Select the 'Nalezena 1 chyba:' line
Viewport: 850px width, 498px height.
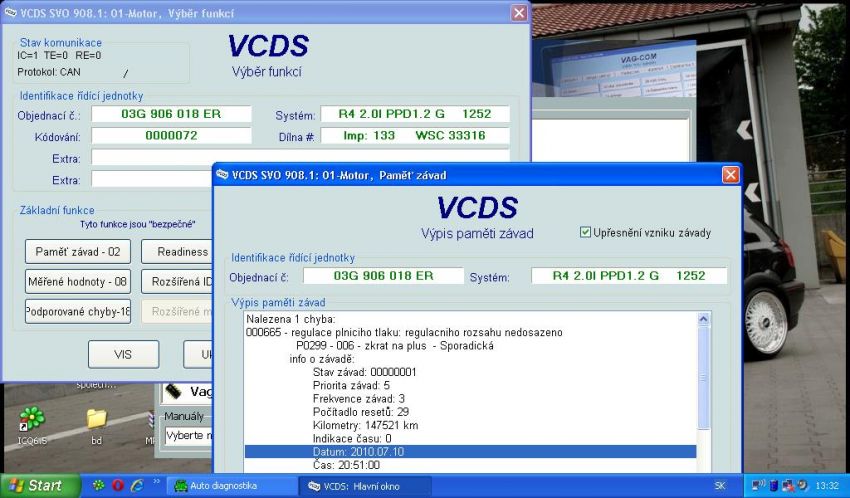[291, 319]
